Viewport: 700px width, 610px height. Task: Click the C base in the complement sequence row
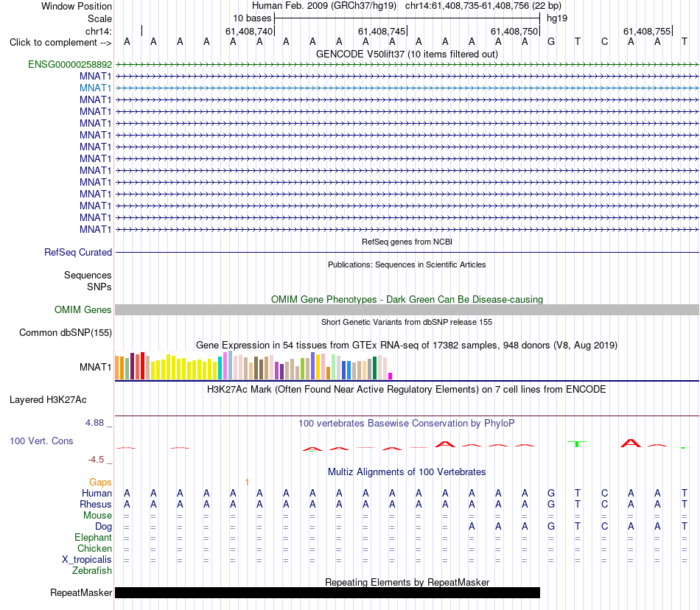[x=604, y=42]
